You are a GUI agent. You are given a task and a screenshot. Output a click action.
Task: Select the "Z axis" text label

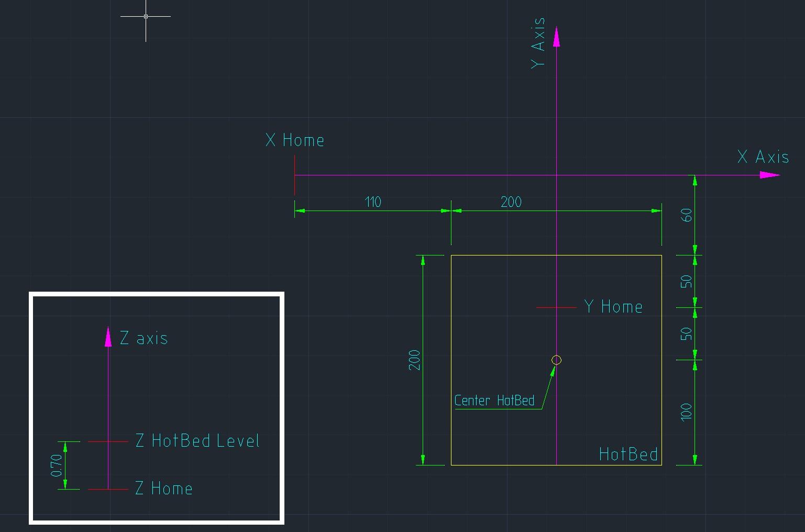(144, 338)
